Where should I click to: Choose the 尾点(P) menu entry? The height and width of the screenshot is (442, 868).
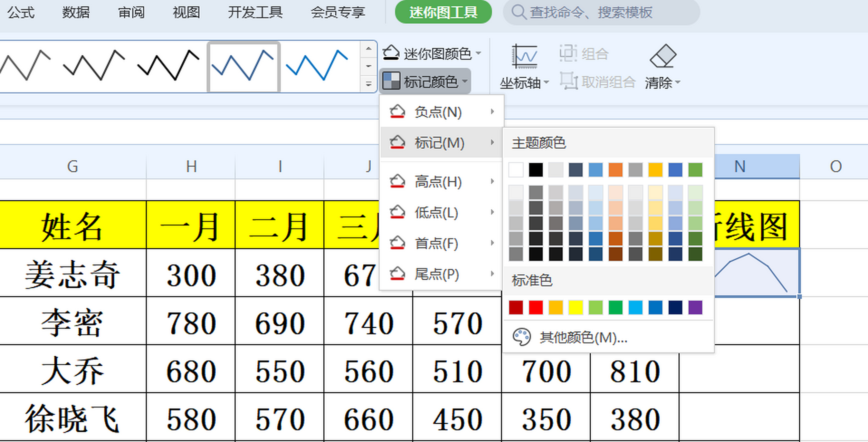pos(441,274)
